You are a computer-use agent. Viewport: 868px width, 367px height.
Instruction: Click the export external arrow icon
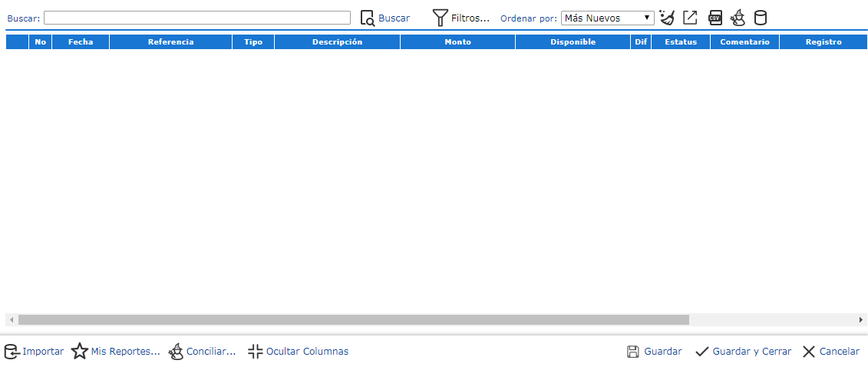(690, 18)
